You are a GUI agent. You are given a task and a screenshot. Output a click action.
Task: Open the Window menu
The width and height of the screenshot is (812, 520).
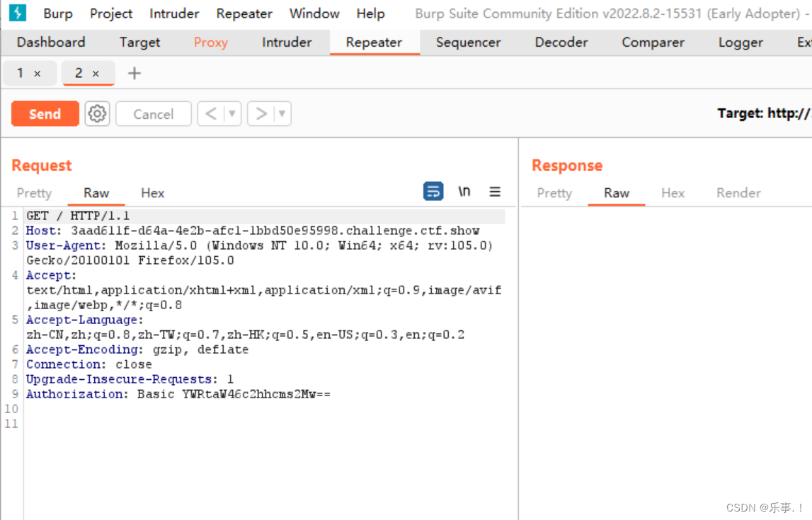(314, 13)
